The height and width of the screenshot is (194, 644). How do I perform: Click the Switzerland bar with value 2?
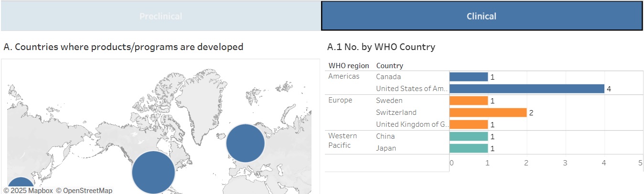(x=488, y=112)
